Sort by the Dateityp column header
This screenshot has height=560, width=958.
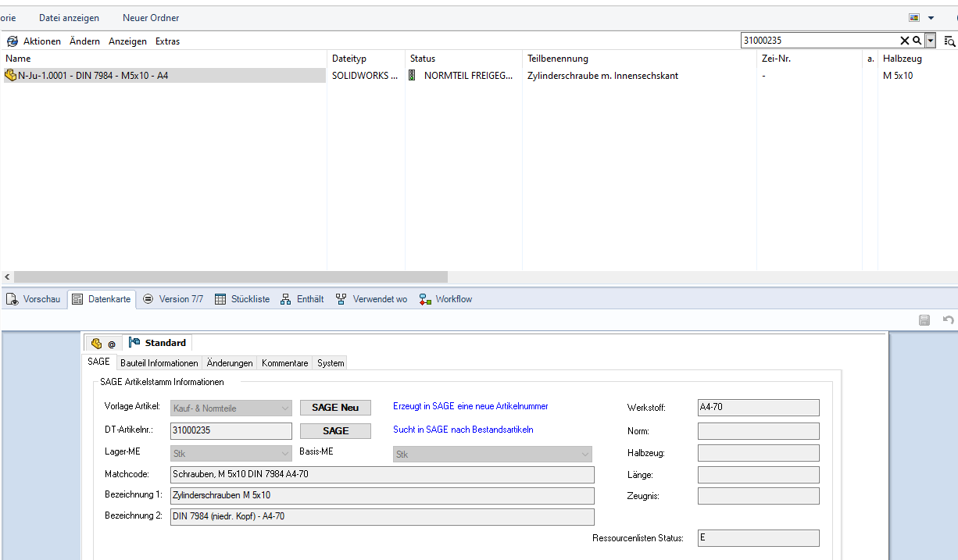tap(366, 59)
